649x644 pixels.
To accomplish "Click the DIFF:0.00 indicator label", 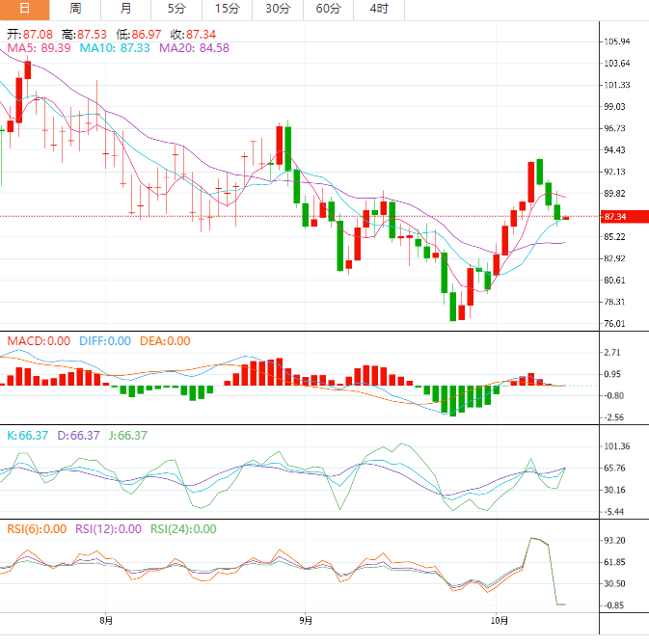I will [x=105, y=341].
